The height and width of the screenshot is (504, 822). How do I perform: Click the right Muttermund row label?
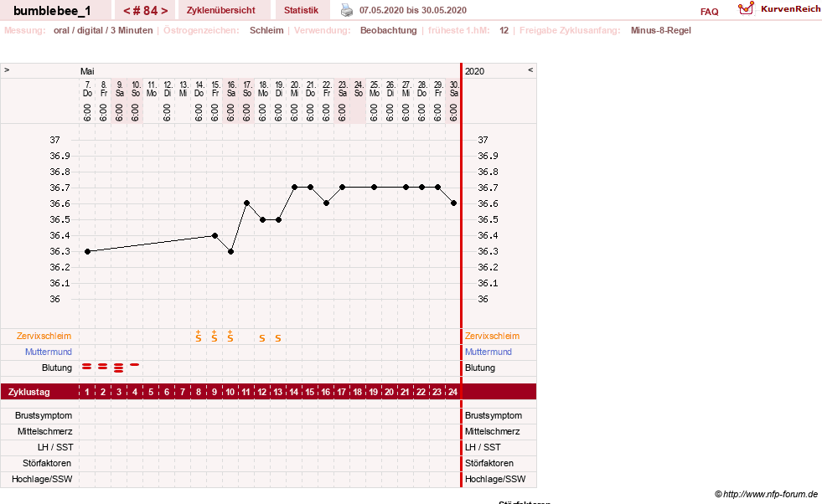pos(488,352)
